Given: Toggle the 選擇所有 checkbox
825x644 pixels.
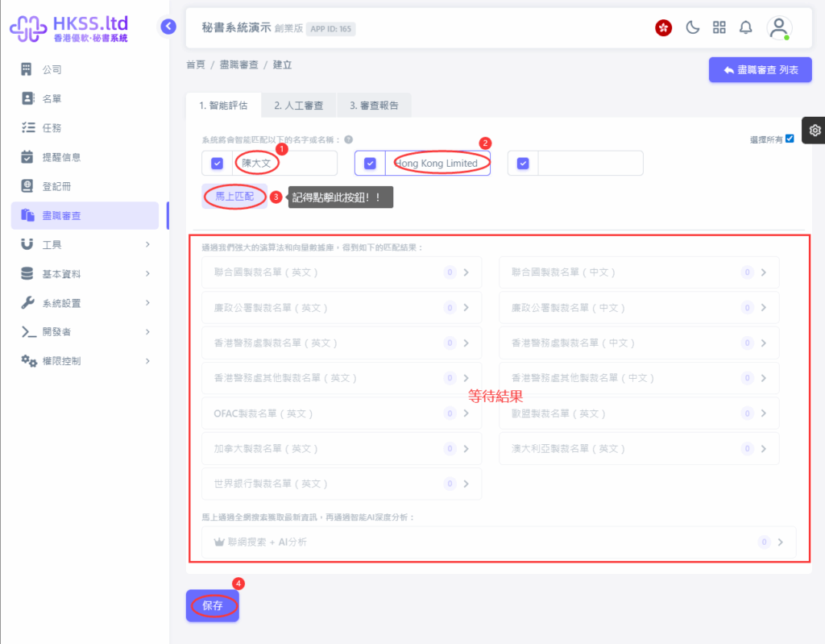Looking at the screenshot, I should 790,139.
